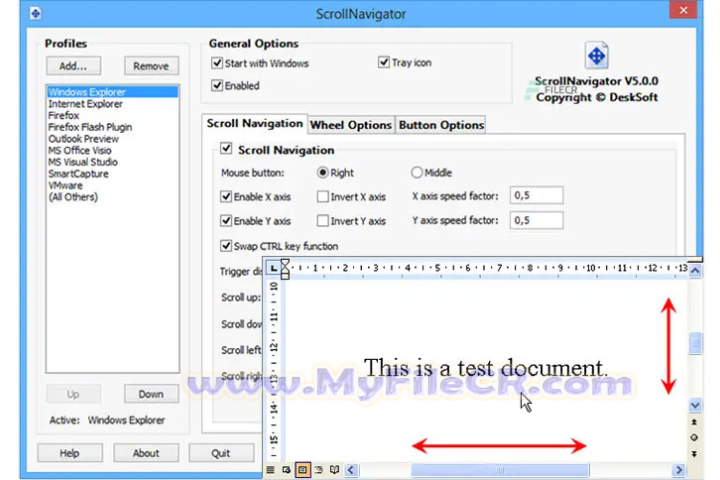The image size is (720, 480).
Task: Select Right mouse button radio
Action: 323,172
